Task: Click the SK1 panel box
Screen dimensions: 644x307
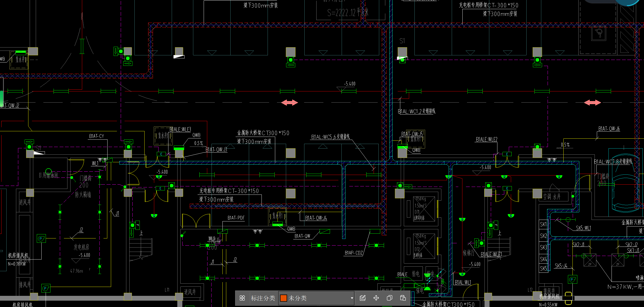Action: 543,224
